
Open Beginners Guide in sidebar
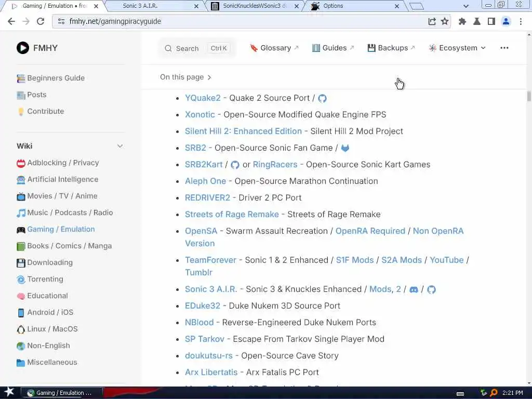point(51,78)
